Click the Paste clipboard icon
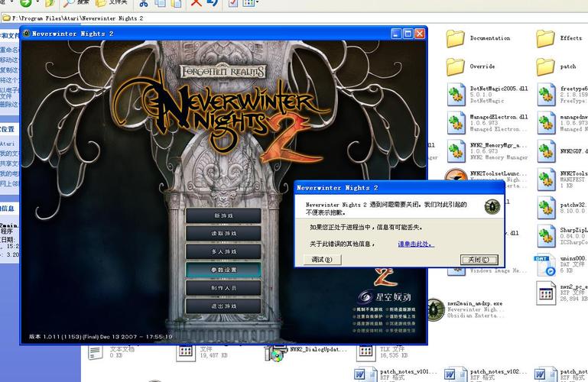588x382 pixels. (x=177, y=3)
